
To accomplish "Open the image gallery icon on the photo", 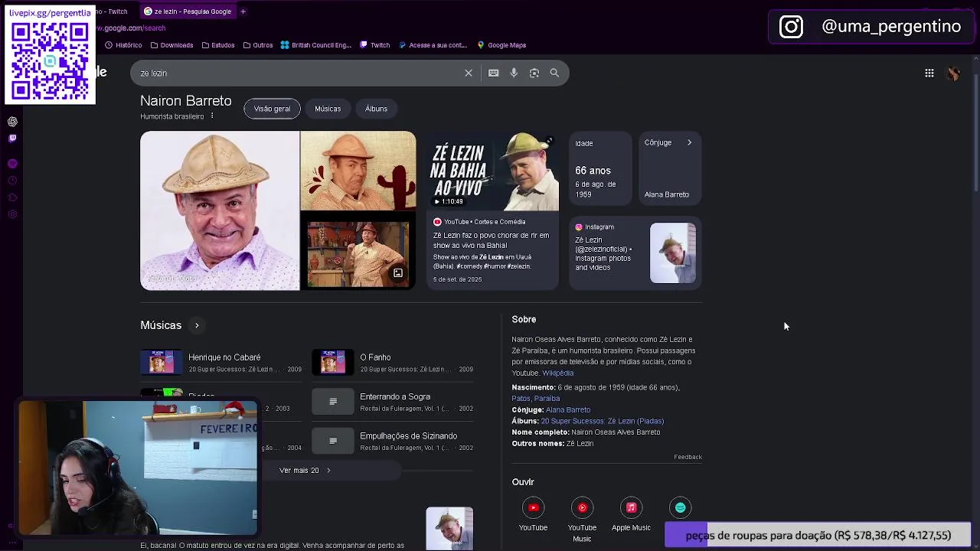I will 398,273.
